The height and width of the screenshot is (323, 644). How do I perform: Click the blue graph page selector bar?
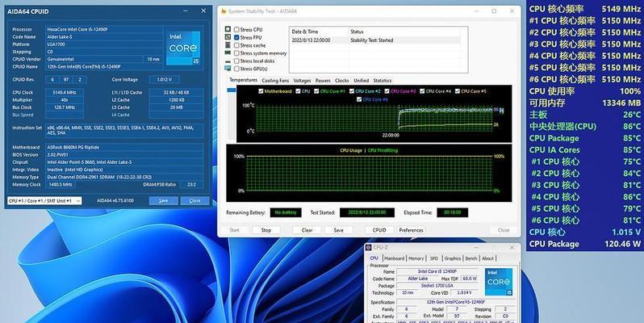[x=232, y=90]
